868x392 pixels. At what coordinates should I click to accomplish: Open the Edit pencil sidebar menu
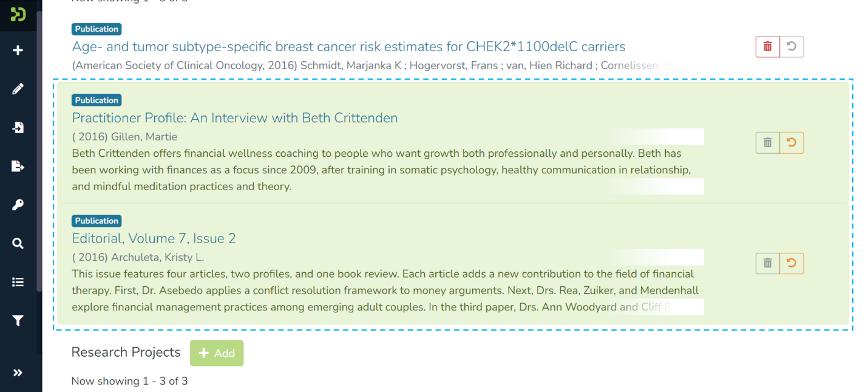click(18, 89)
